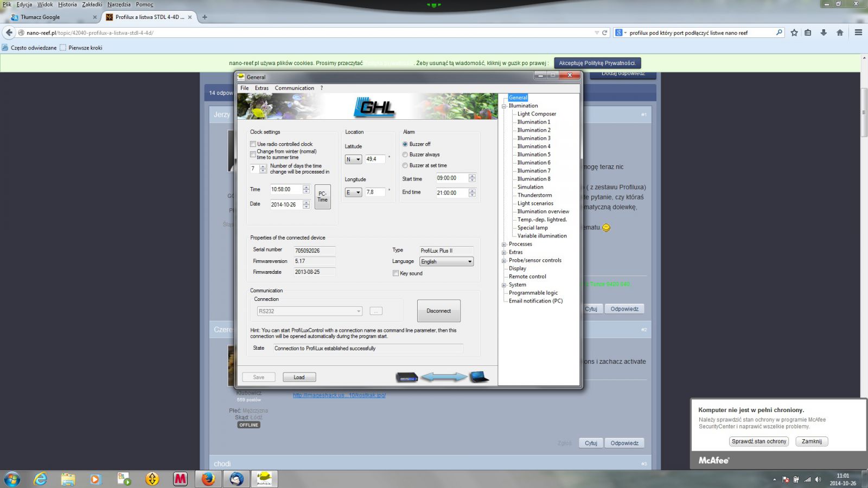Open the Language dropdown showing English
This screenshot has width=868, height=488.
click(446, 261)
